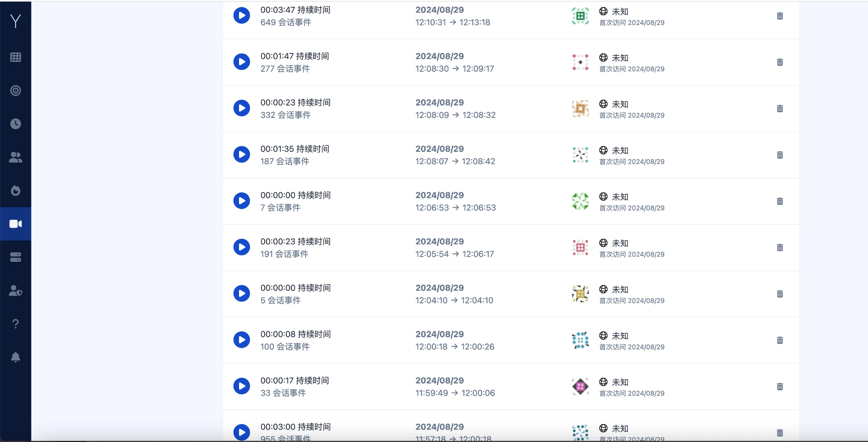Play the recording starting at 12:05:54
This screenshot has height=442, width=868.
[242, 247]
